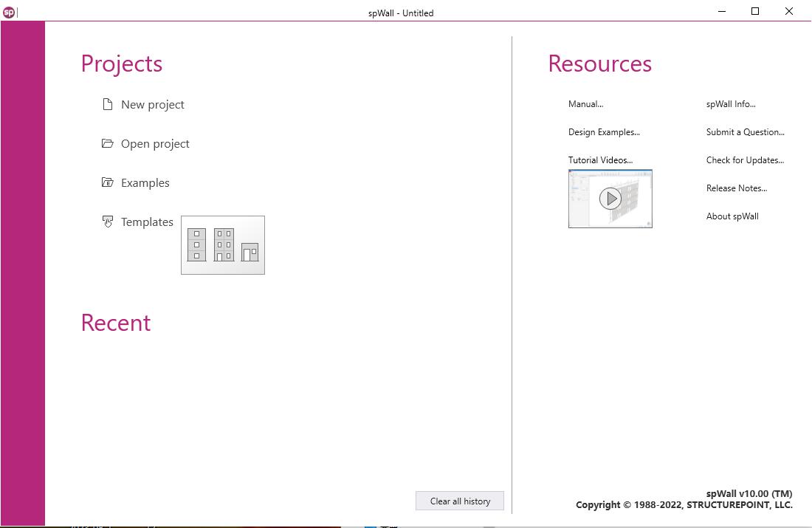Click the Clear all history button
The height and width of the screenshot is (528, 812).
click(460, 501)
